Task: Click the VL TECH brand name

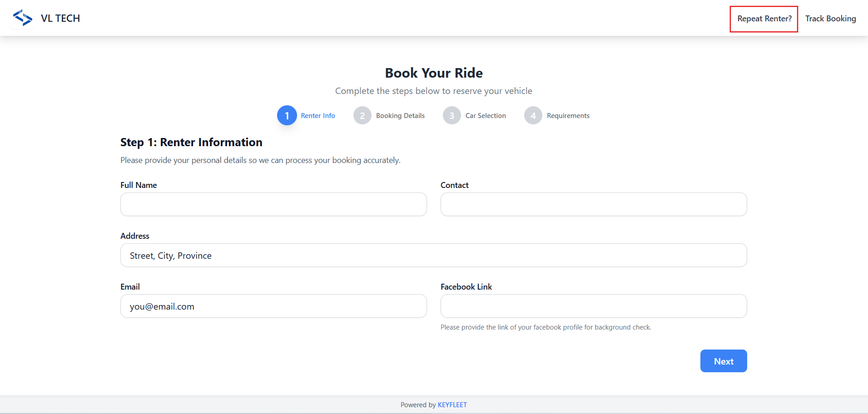Action: [x=60, y=18]
